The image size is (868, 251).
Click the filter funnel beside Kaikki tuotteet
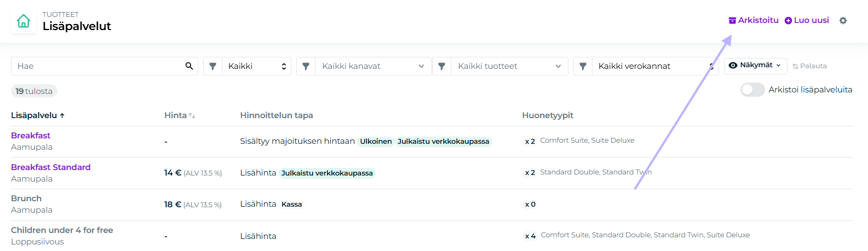[x=441, y=66]
